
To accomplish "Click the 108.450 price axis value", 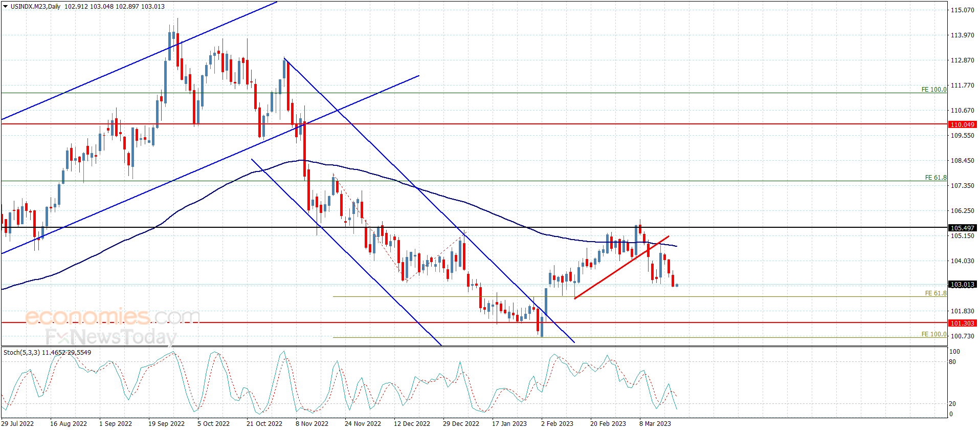I will (962, 160).
